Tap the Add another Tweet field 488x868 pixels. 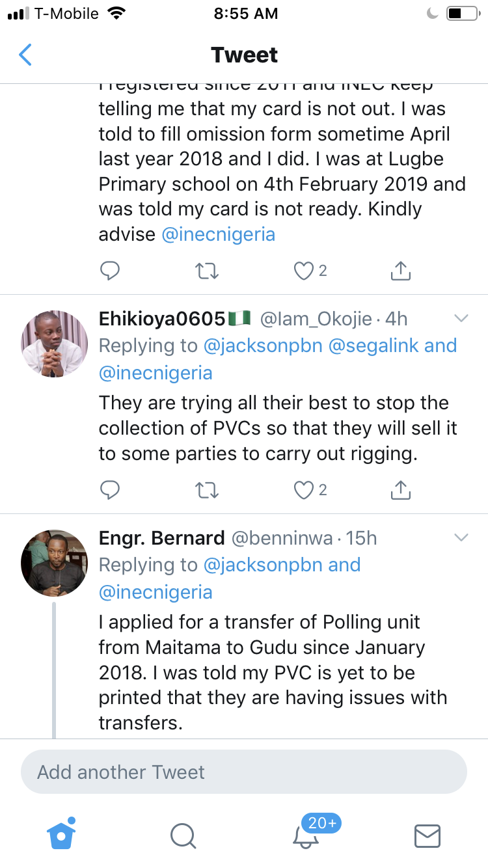tap(244, 772)
